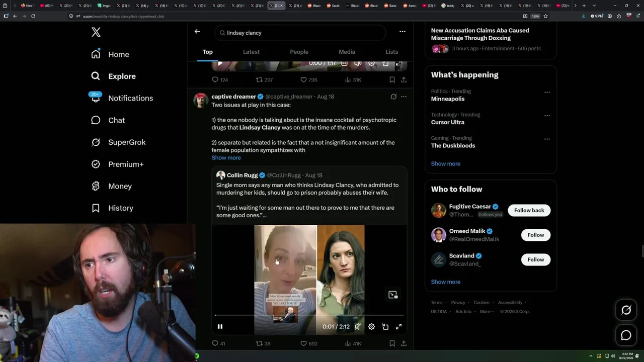
Task: Open a new browser tab
Action: 584,6
